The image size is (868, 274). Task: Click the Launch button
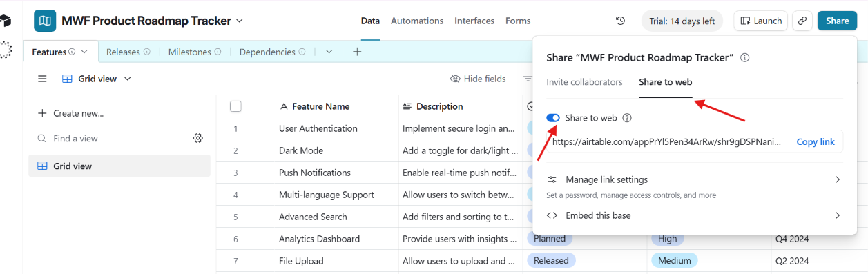[761, 21]
